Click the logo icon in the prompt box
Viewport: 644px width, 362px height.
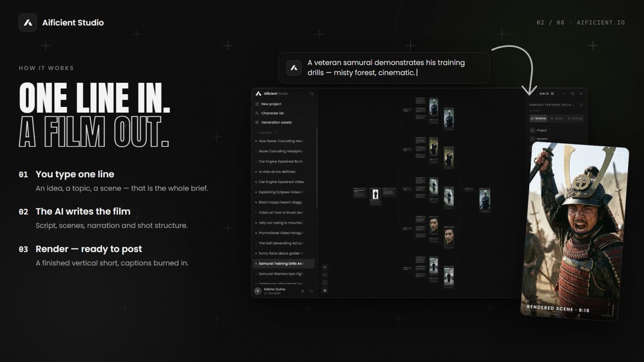[294, 68]
